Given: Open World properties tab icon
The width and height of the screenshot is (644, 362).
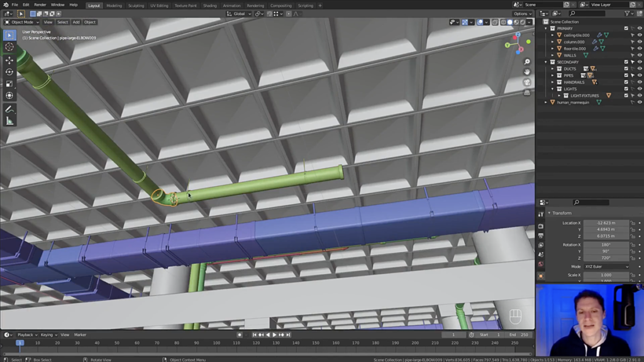Looking at the screenshot, I should [541, 264].
